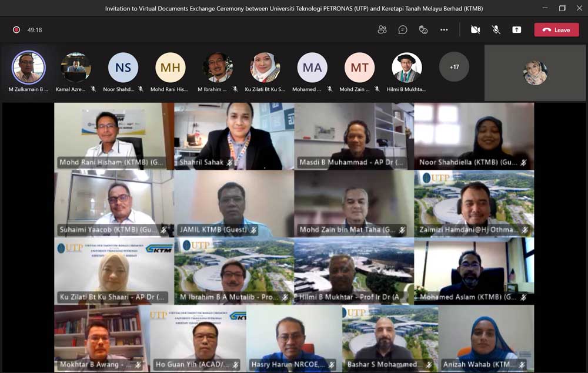Select Kamal Azre participant avatar
Screen dimensions: 588x373
click(x=76, y=68)
